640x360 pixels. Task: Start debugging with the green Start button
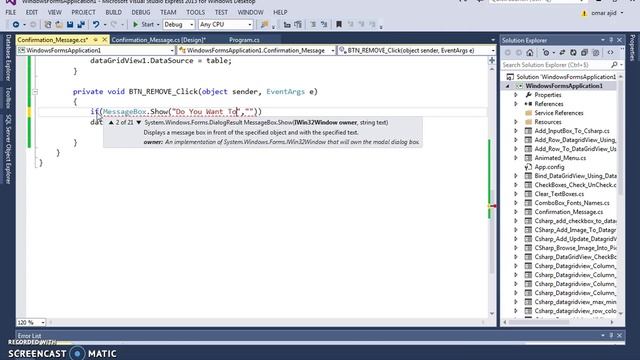[x=143, y=24]
